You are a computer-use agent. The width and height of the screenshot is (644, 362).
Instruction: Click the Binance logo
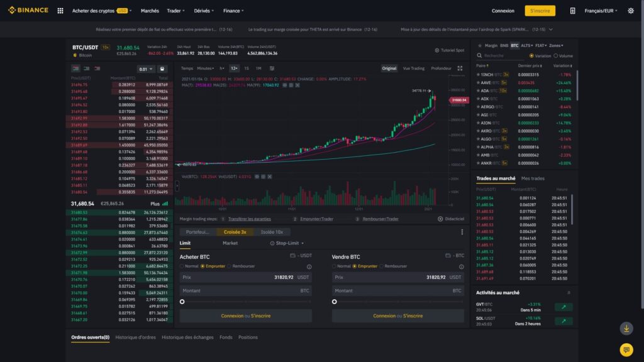tap(28, 10)
